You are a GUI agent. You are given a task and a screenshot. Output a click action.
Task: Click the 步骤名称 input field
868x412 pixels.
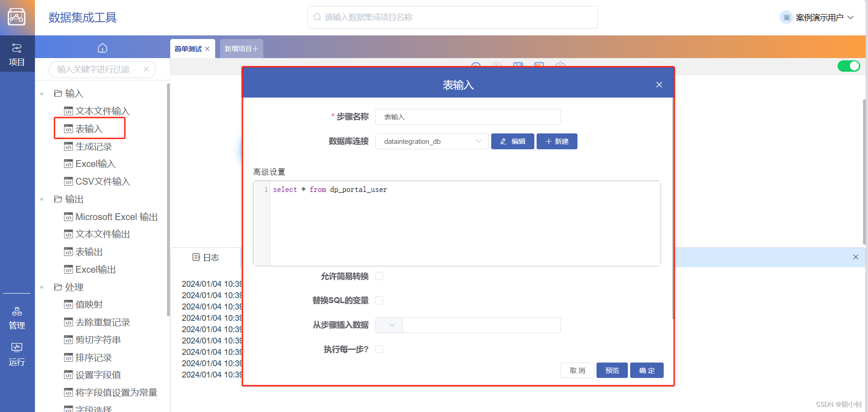pyautogui.click(x=468, y=117)
